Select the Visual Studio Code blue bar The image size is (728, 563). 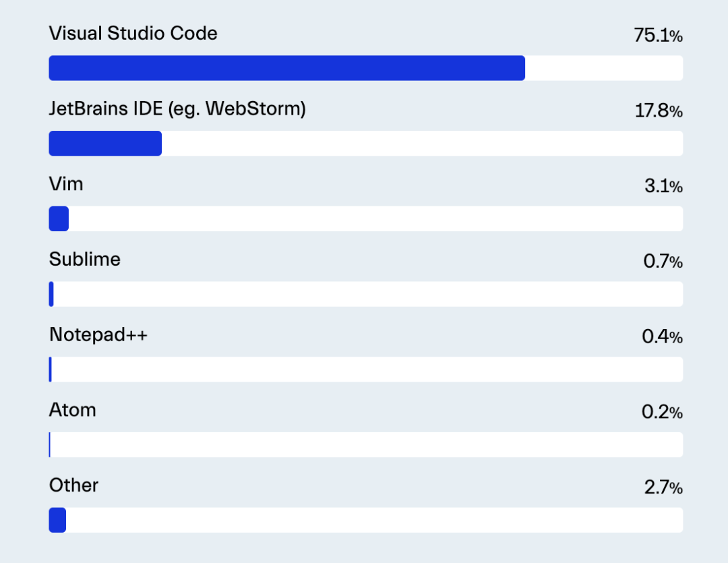coord(286,68)
